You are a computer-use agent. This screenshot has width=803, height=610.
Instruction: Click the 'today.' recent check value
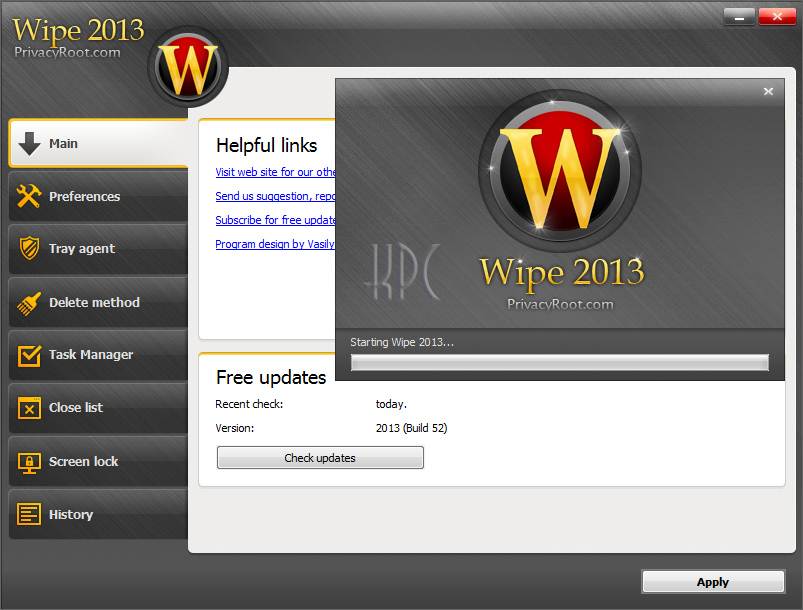(391, 404)
